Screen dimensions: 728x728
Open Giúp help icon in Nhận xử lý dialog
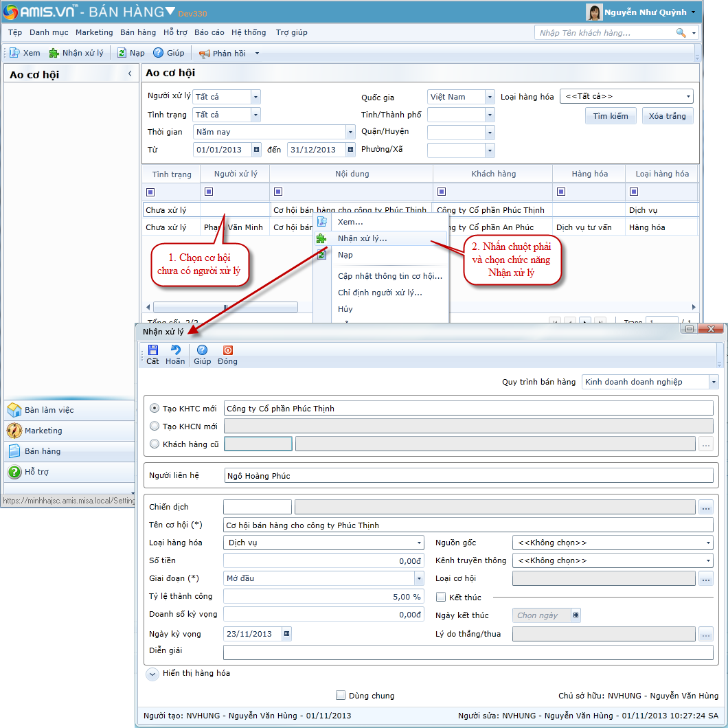point(202,351)
